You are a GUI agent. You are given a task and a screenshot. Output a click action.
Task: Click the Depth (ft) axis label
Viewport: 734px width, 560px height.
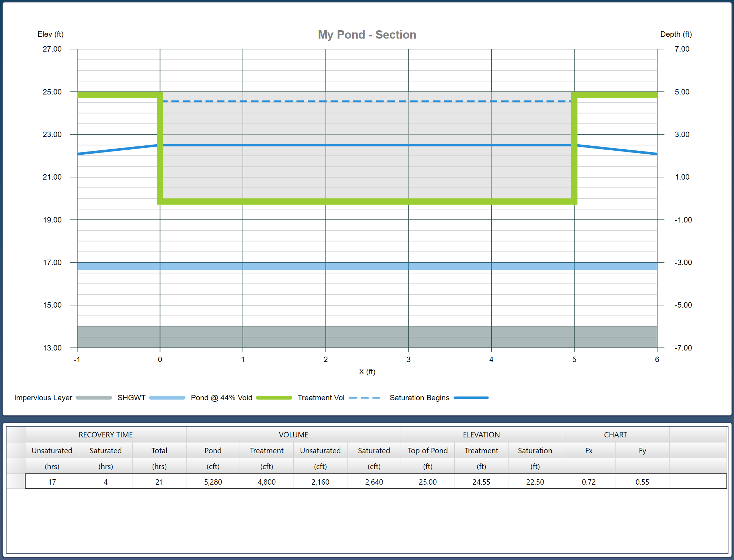(x=676, y=34)
